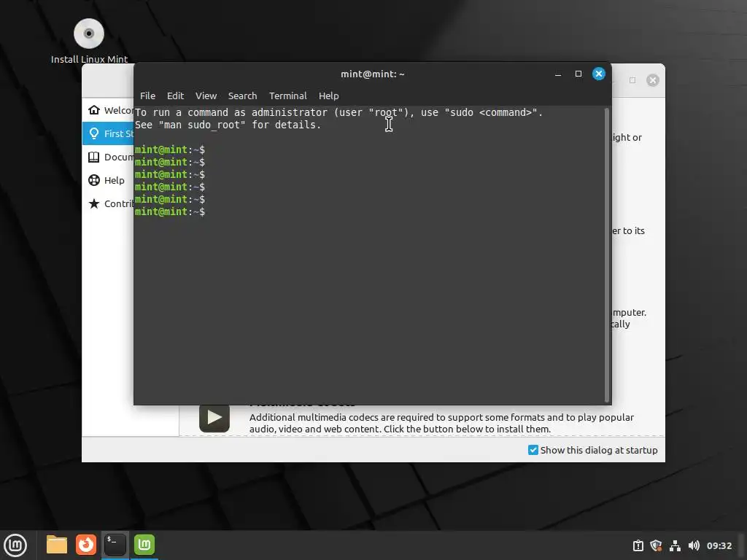Open the Search menu in terminal
Screen dimensions: 747x560
(242, 96)
